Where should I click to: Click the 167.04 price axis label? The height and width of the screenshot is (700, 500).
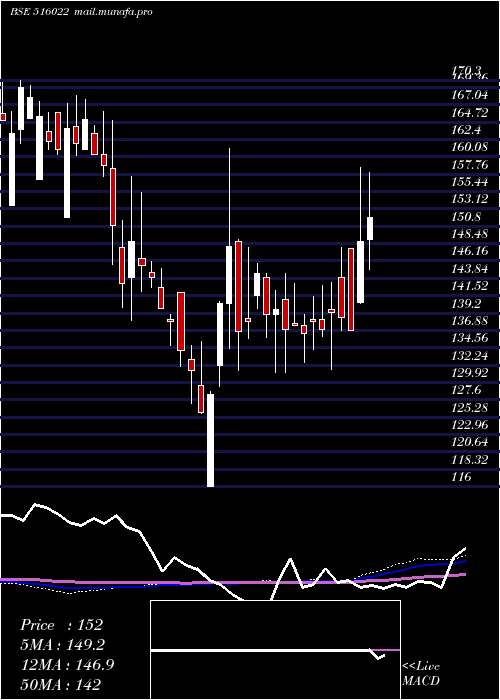click(469, 95)
